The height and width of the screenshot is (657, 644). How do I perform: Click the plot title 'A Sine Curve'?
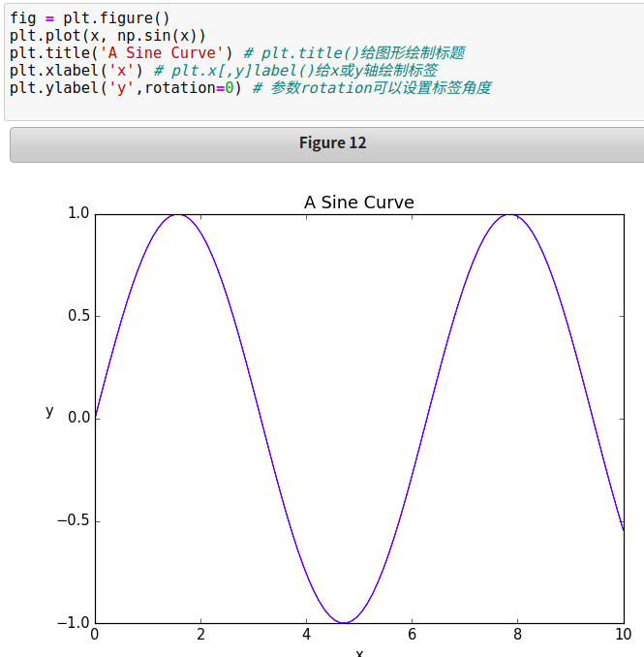[359, 203]
